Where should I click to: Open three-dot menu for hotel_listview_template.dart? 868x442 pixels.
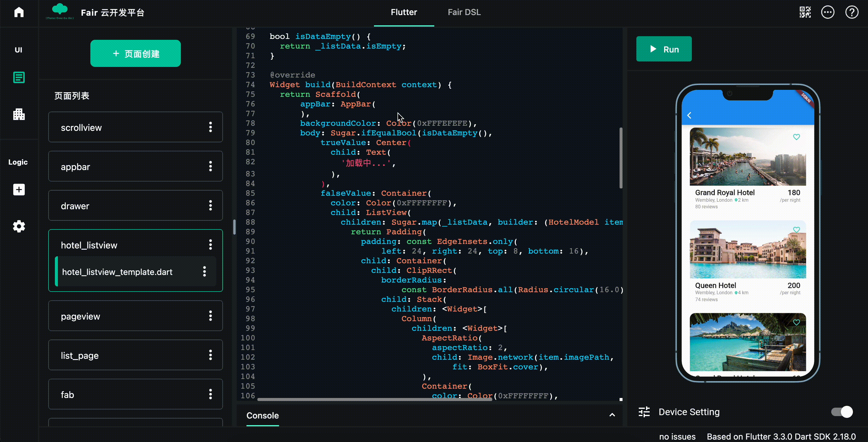(204, 272)
